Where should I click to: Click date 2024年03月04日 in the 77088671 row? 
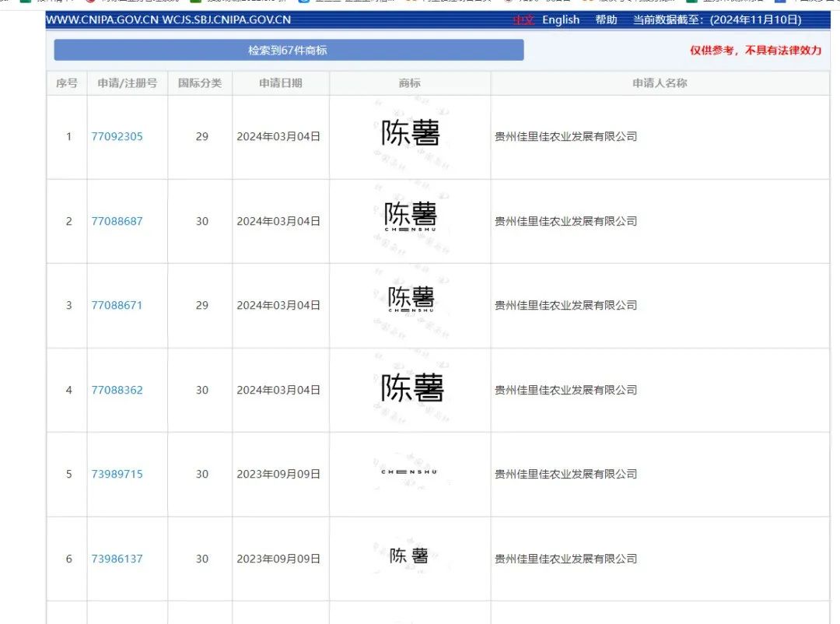tap(278, 305)
